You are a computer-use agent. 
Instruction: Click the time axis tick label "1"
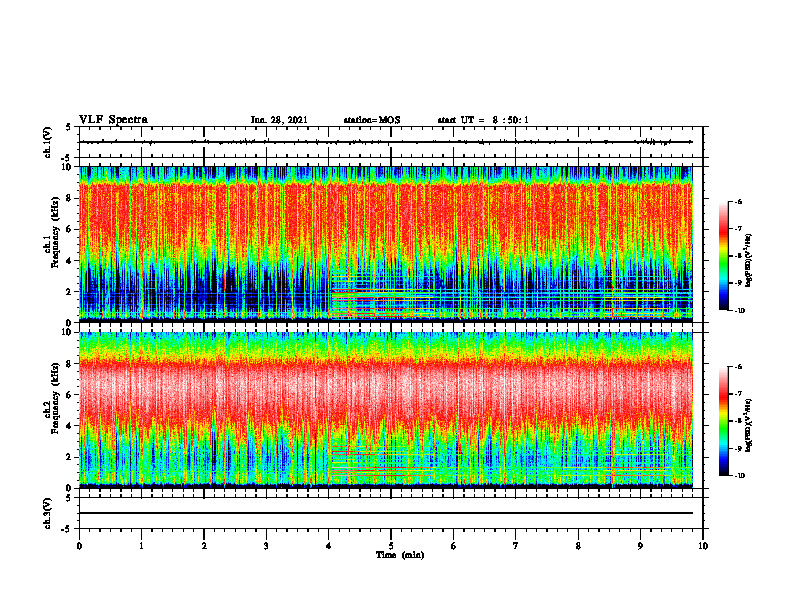point(141,546)
